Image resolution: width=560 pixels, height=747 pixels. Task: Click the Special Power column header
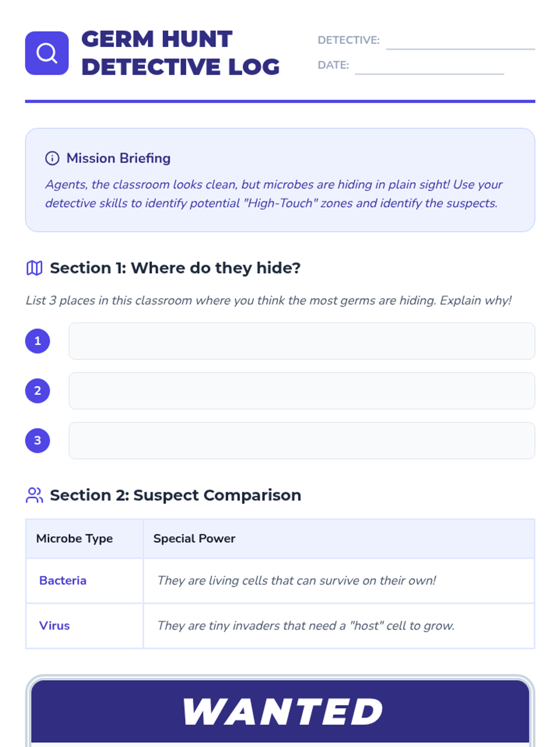point(194,538)
